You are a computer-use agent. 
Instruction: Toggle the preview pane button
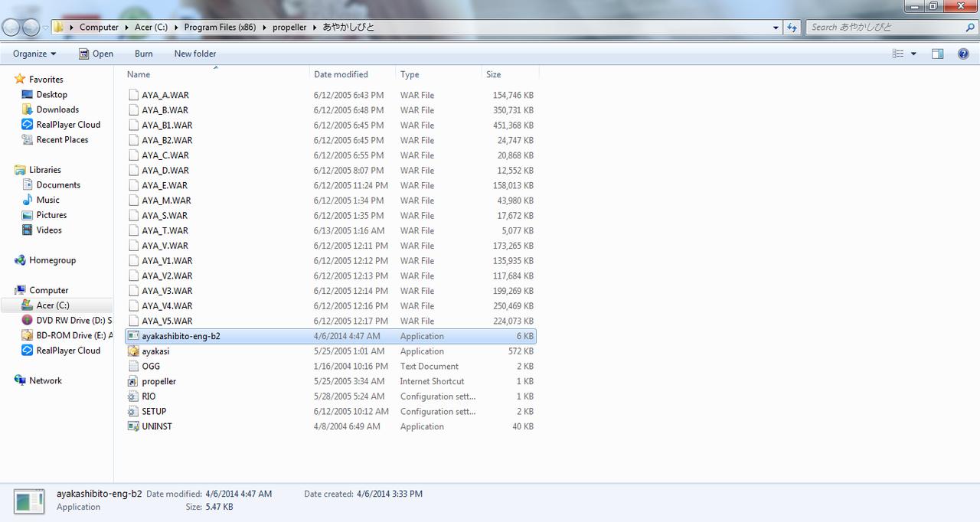tap(937, 54)
